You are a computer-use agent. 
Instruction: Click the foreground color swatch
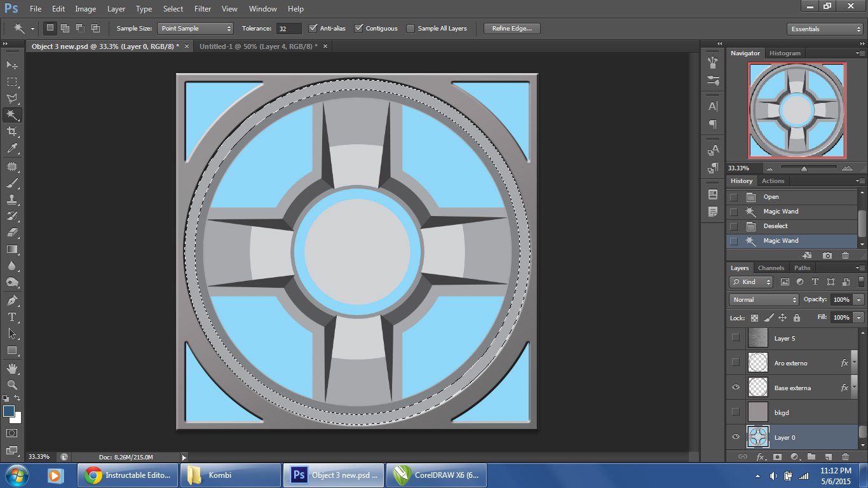[9, 411]
